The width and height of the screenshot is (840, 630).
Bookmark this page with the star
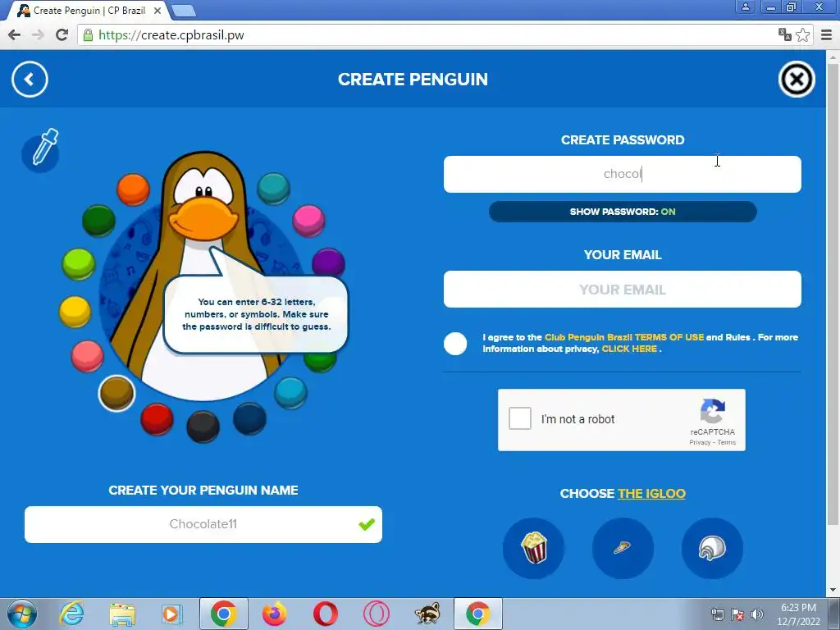pos(802,35)
